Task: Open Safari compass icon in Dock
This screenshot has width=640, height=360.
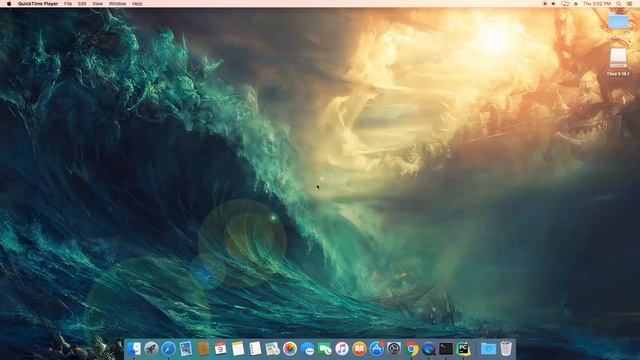Action: click(x=169, y=349)
